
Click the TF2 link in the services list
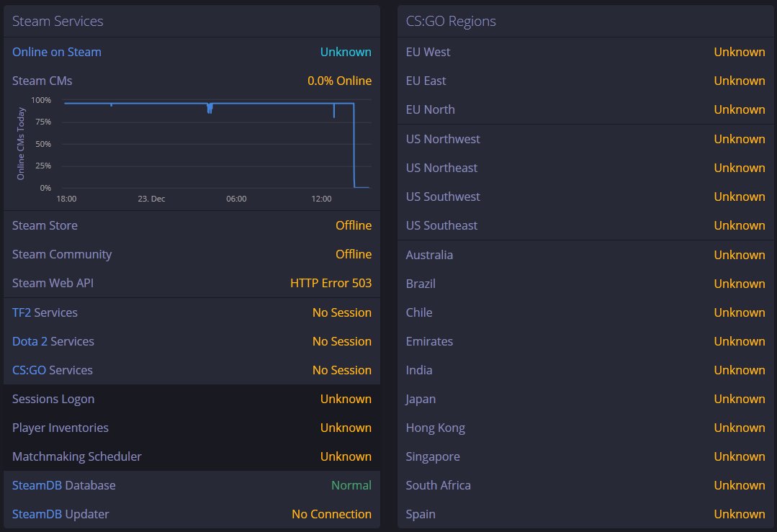22,312
